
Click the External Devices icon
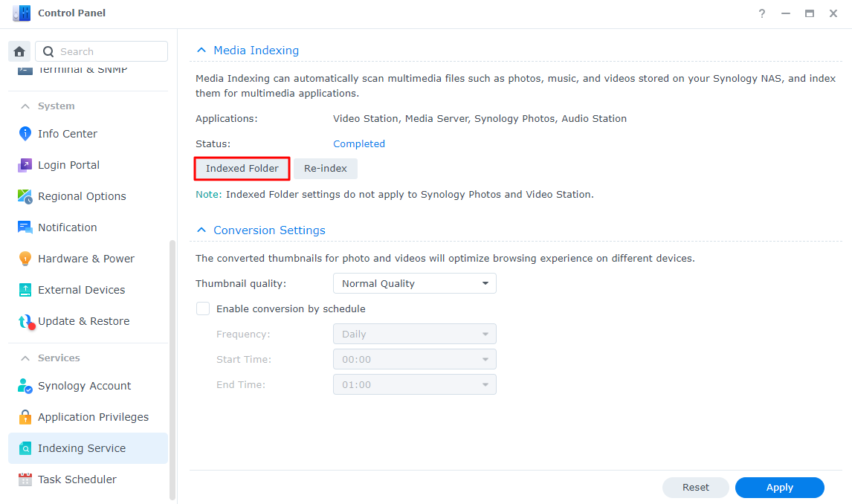point(25,290)
